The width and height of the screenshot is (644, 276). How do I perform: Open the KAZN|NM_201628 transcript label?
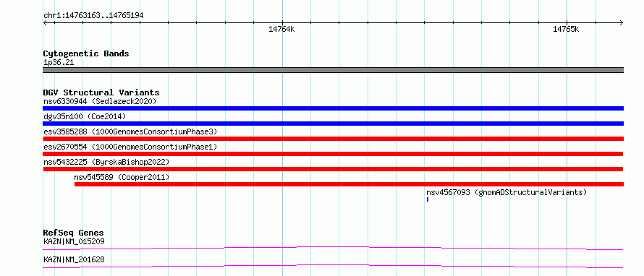pyautogui.click(x=74, y=259)
